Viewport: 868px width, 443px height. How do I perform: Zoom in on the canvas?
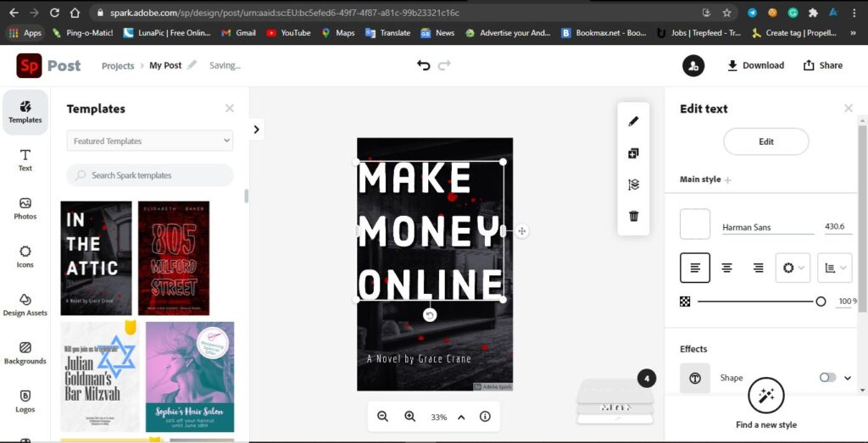409,417
